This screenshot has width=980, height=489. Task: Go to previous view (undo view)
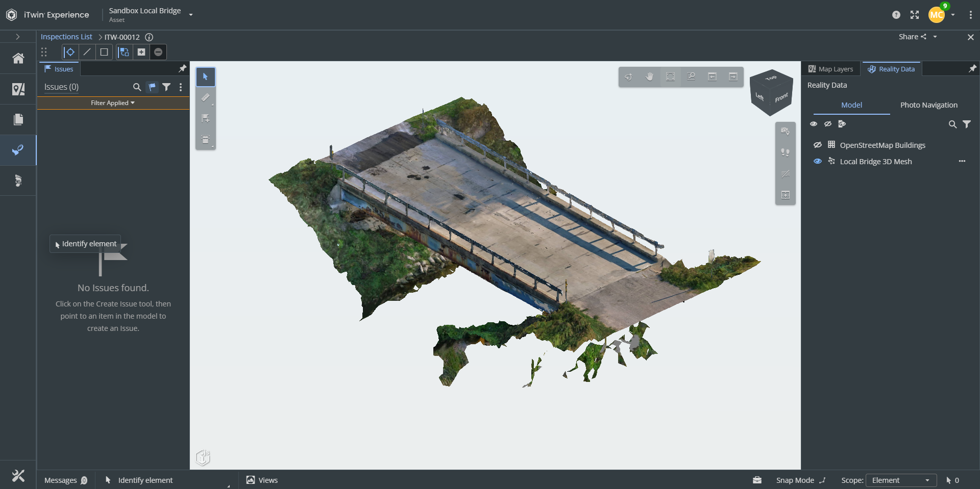(x=713, y=77)
